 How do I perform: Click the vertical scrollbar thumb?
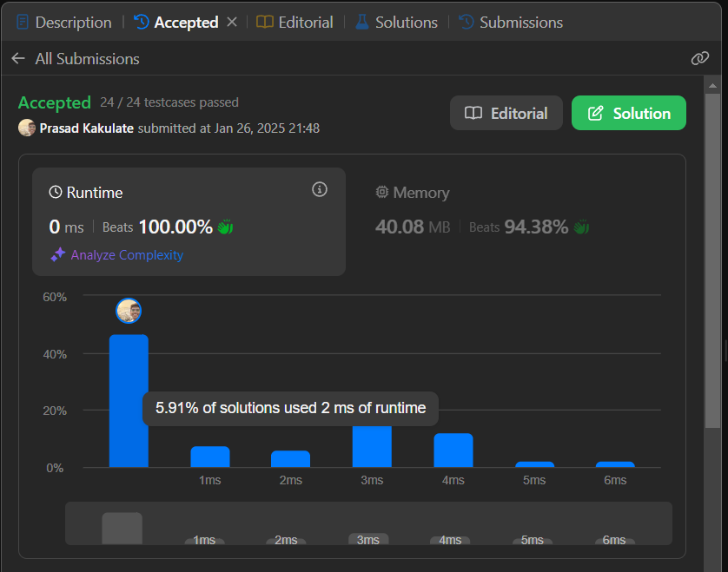712,260
